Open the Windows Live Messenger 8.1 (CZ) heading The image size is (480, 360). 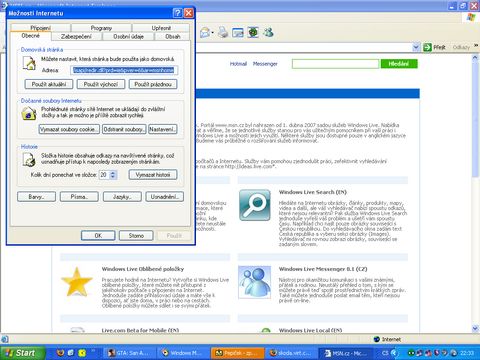323,269
